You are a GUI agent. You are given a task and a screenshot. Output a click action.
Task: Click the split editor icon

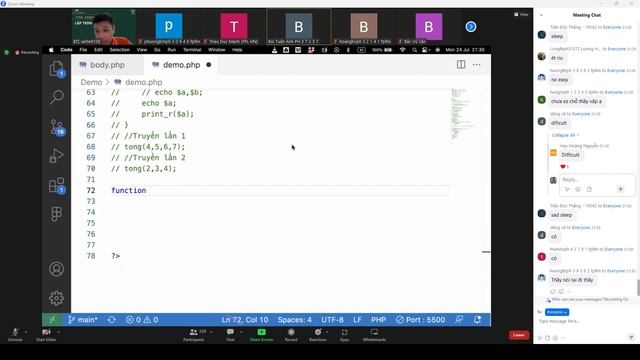click(x=461, y=64)
